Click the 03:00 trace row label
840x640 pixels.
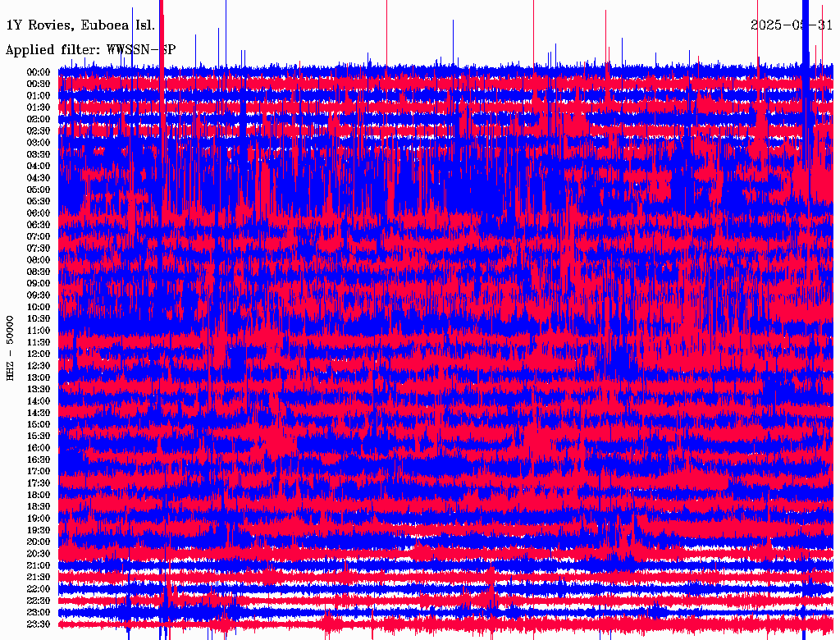[39, 143]
